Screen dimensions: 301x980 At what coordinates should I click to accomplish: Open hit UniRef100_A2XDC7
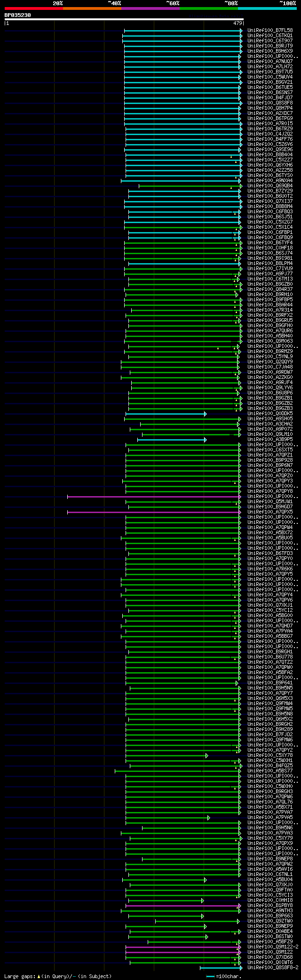click(270, 113)
